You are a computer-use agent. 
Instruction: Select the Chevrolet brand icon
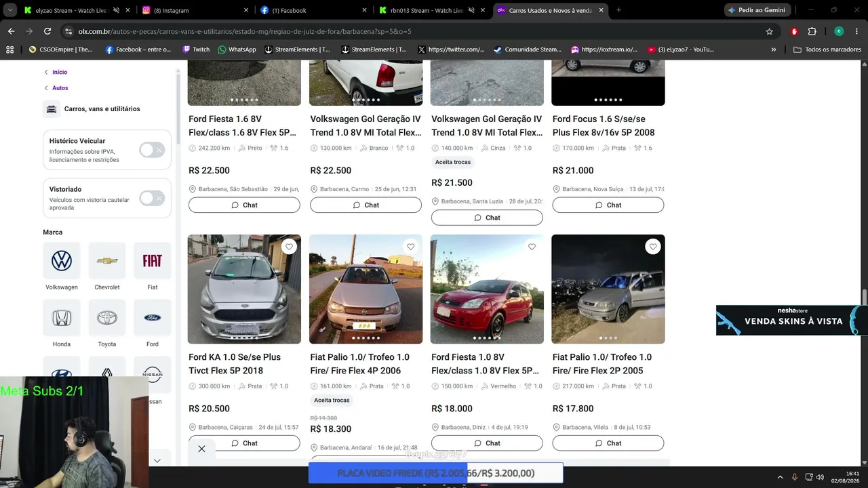(107, 261)
